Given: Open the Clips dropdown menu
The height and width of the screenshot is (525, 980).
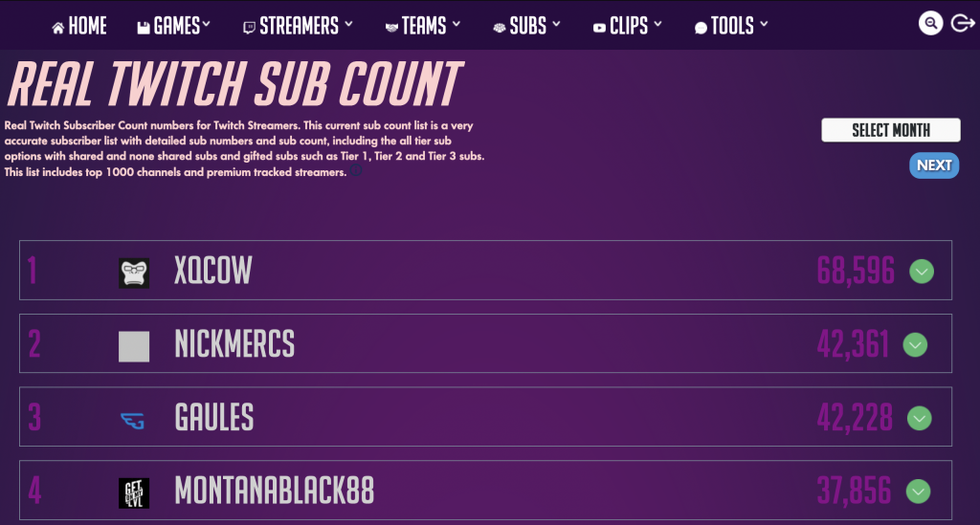Looking at the screenshot, I should (628, 26).
